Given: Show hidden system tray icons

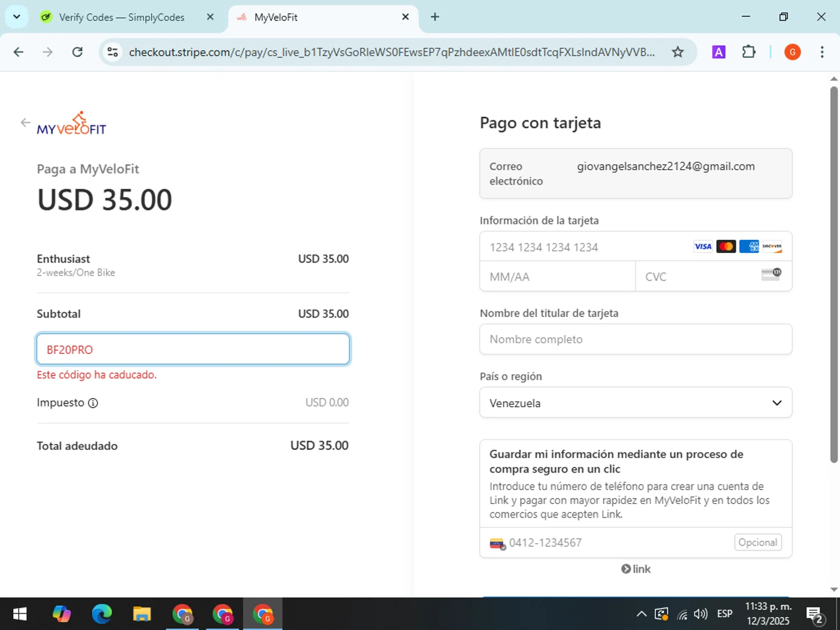Looking at the screenshot, I should click(642, 614).
